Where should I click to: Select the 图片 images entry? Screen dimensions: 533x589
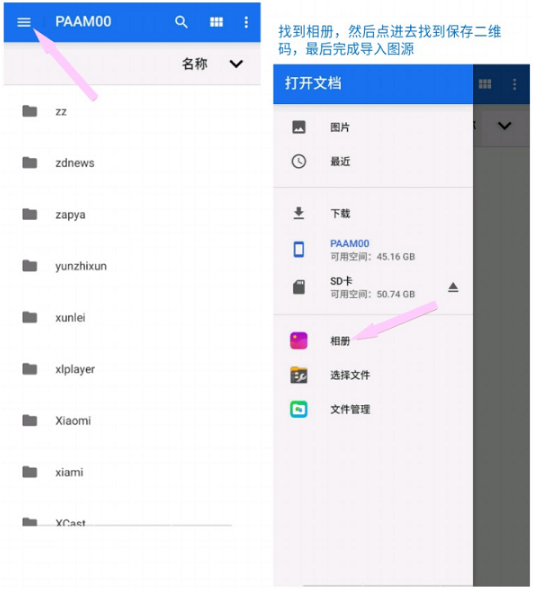373,127
